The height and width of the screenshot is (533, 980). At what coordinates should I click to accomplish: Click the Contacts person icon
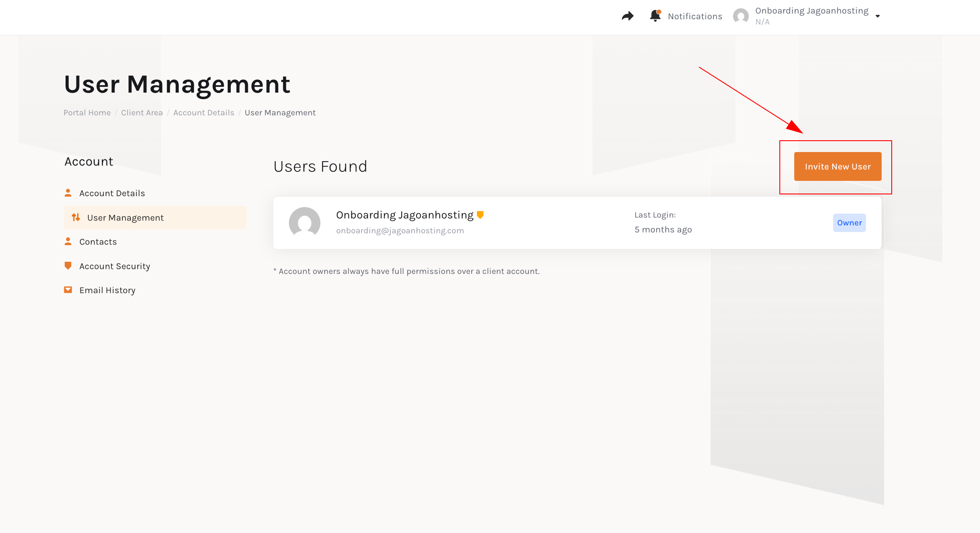click(68, 241)
